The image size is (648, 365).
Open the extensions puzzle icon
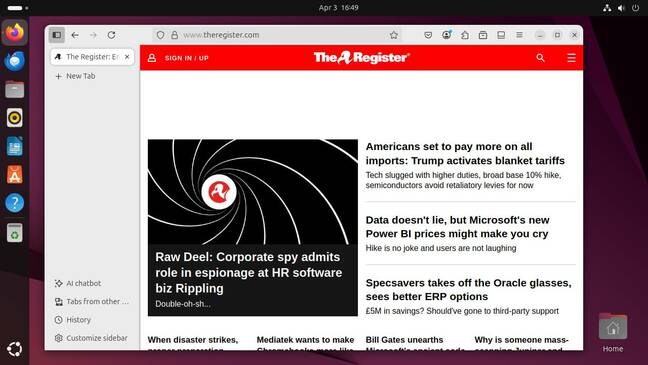click(x=465, y=35)
